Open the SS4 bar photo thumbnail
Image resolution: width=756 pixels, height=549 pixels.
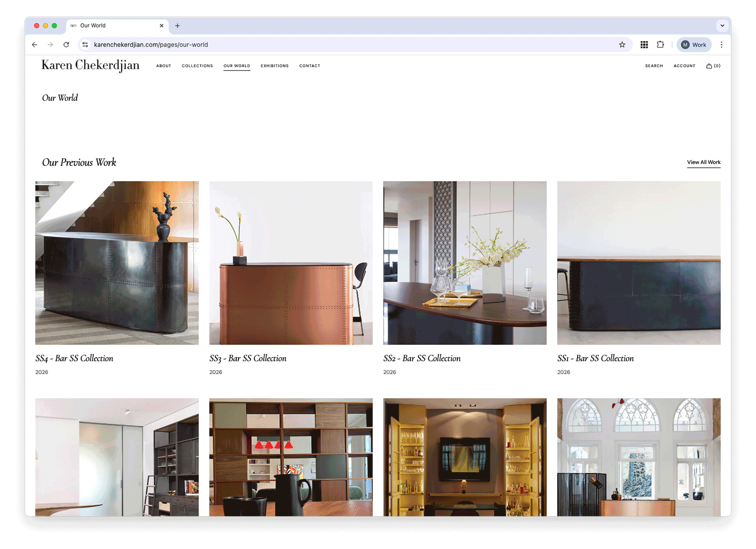(x=117, y=263)
